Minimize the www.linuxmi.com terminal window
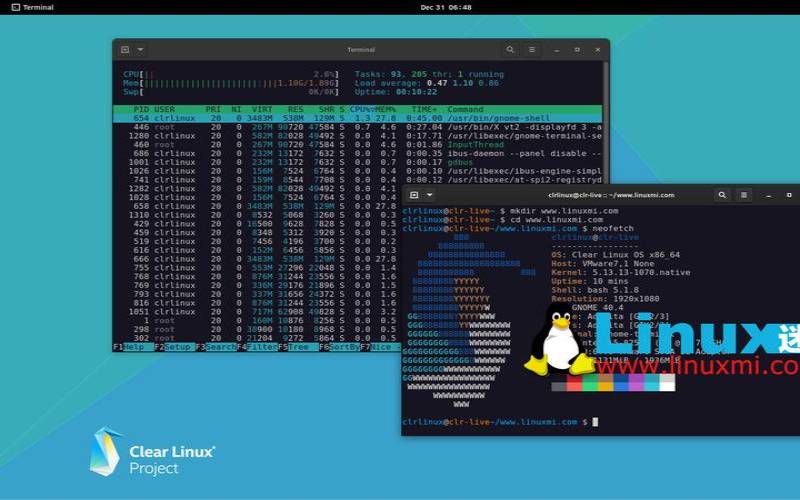The height and width of the screenshot is (500, 800). point(769,195)
